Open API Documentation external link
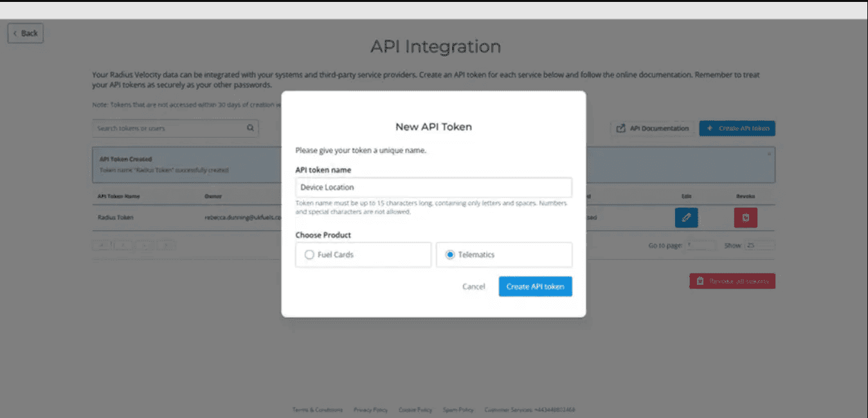Viewport: 868px width, 418px height. tap(653, 128)
